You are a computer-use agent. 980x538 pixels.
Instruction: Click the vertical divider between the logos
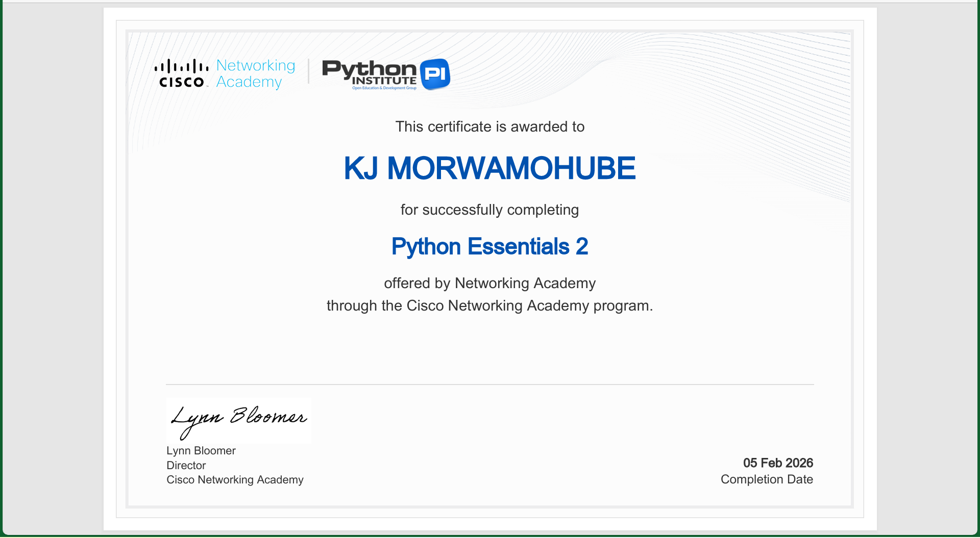(309, 71)
